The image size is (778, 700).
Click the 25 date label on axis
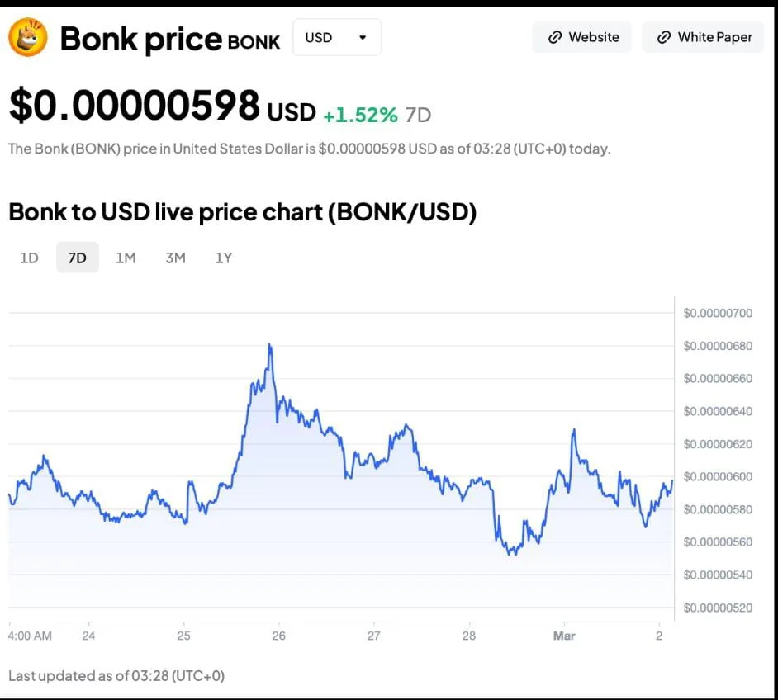click(x=183, y=636)
